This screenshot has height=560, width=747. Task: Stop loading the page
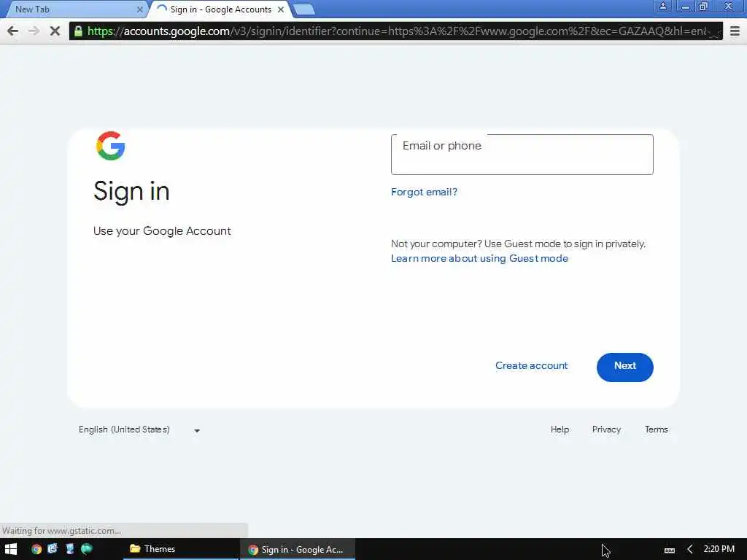[x=55, y=31]
